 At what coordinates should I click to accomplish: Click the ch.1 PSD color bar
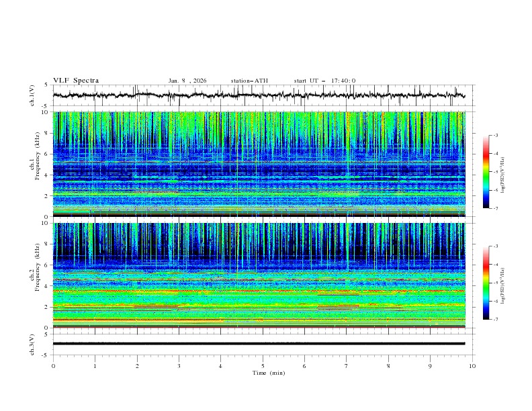[x=486, y=172]
